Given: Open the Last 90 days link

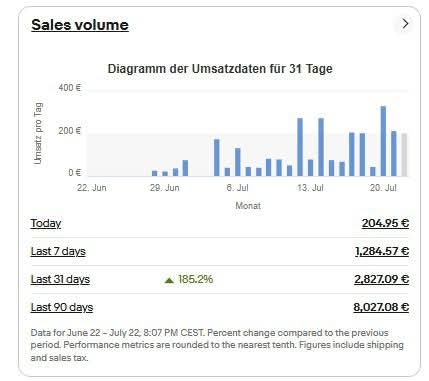Looking at the screenshot, I should 62,307.
